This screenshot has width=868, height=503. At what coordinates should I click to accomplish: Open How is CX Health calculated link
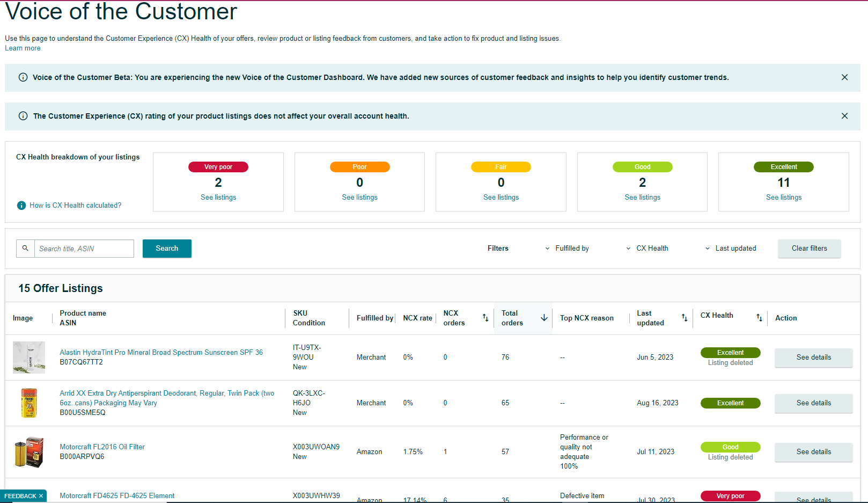[x=76, y=206]
